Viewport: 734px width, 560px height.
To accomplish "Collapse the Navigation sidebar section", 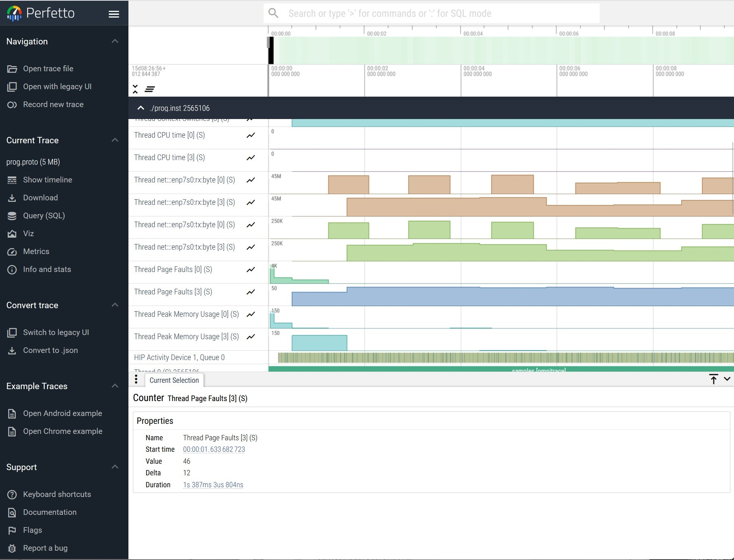I will (x=115, y=41).
